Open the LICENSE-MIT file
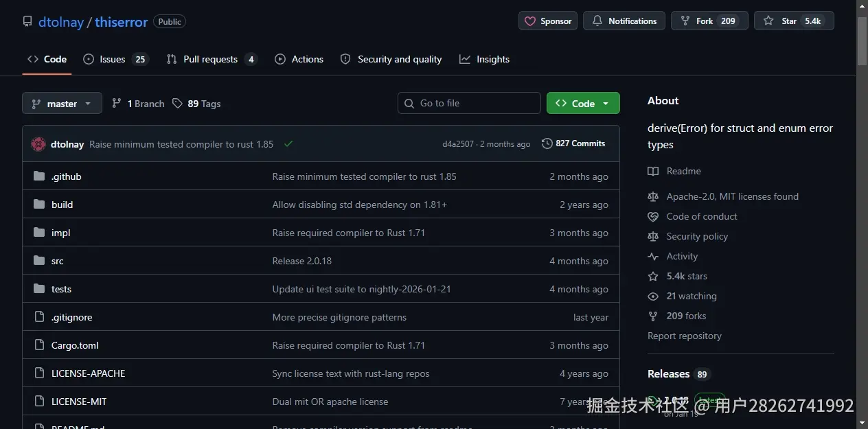This screenshot has width=868, height=429. tap(79, 402)
